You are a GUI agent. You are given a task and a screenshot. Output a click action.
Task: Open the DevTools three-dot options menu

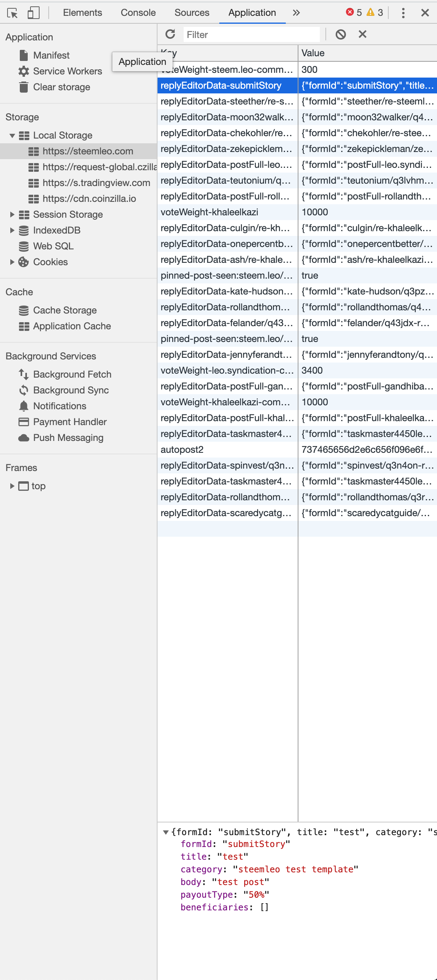tap(403, 13)
